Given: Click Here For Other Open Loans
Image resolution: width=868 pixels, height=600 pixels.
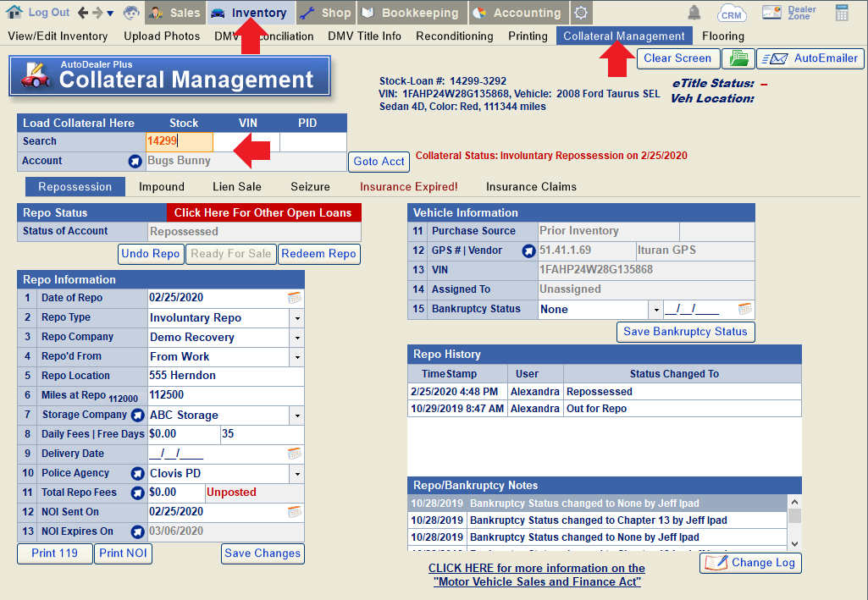Looking at the screenshot, I should [263, 213].
